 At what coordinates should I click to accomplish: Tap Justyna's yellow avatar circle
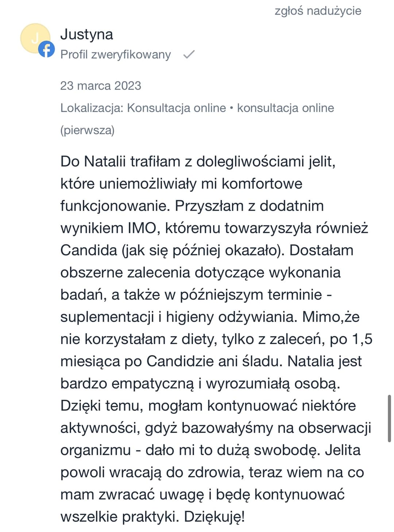34,38
